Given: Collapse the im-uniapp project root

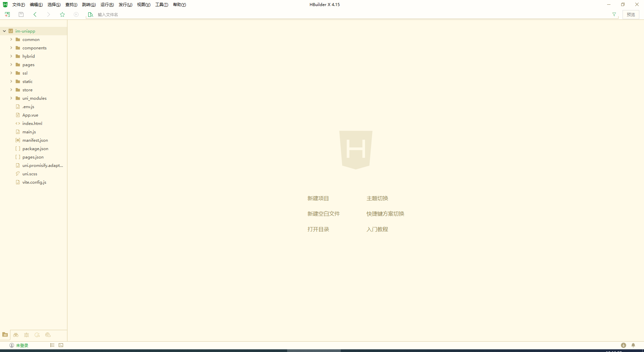Looking at the screenshot, I should tap(4, 31).
